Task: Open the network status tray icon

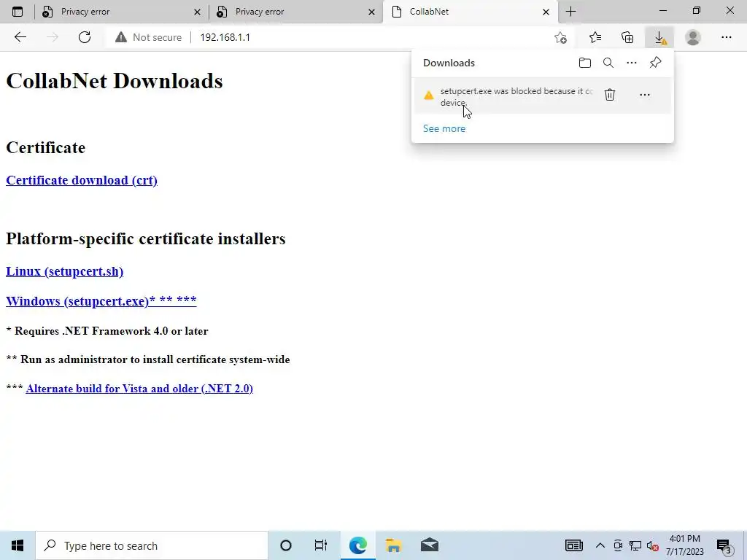Action: [635, 545]
